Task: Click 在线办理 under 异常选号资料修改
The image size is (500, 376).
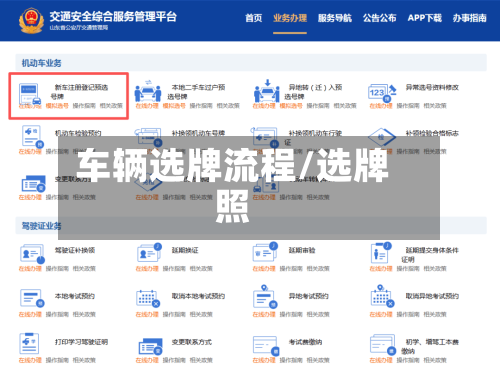Action: 381,106
